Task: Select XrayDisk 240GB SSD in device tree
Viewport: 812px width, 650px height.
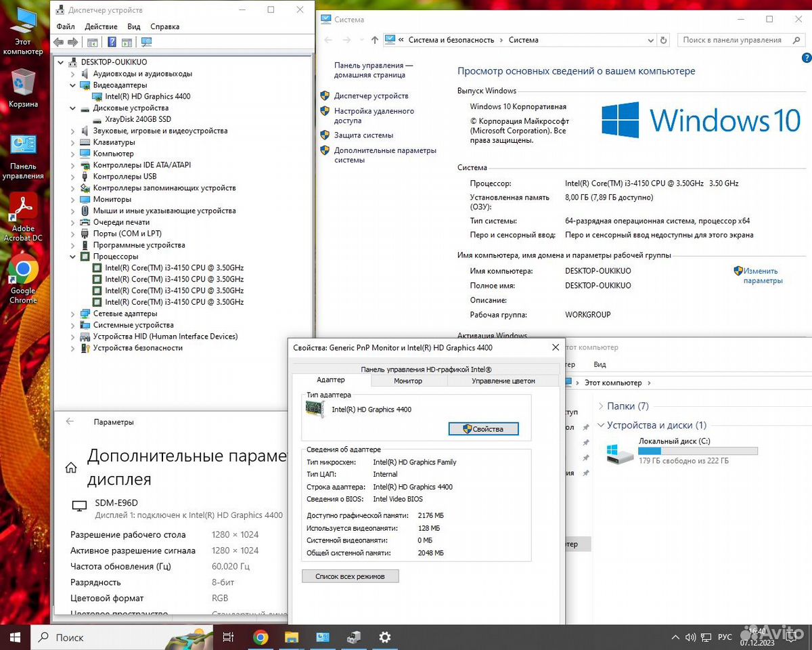Action: [138, 119]
